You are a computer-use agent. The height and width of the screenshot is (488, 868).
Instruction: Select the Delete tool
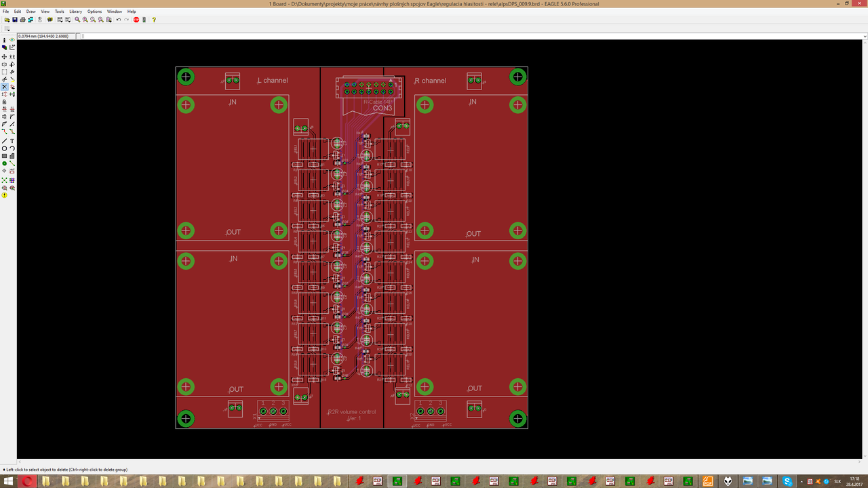pyautogui.click(x=5, y=87)
